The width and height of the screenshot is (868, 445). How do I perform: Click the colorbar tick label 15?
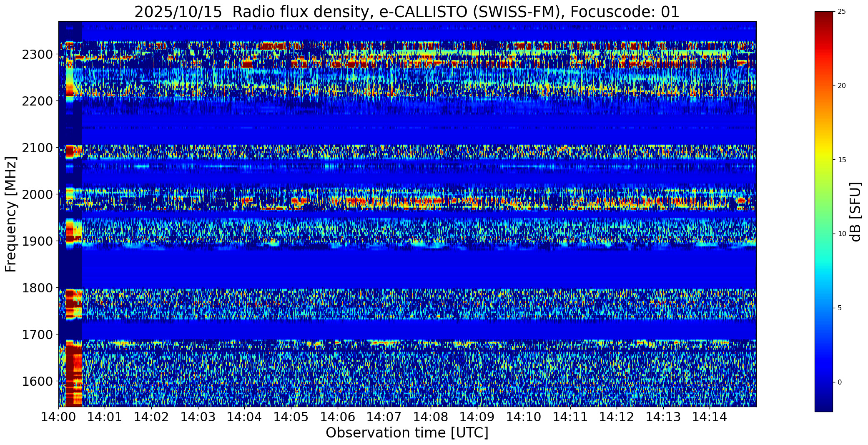[x=842, y=160]
